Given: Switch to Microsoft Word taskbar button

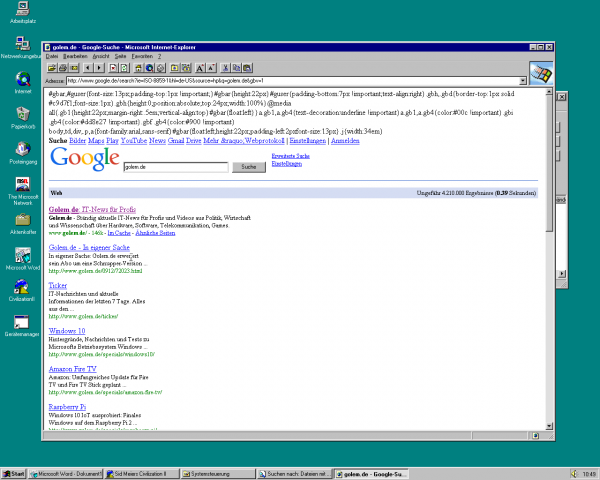Looking at the screenshot, I should click(66, 474).
